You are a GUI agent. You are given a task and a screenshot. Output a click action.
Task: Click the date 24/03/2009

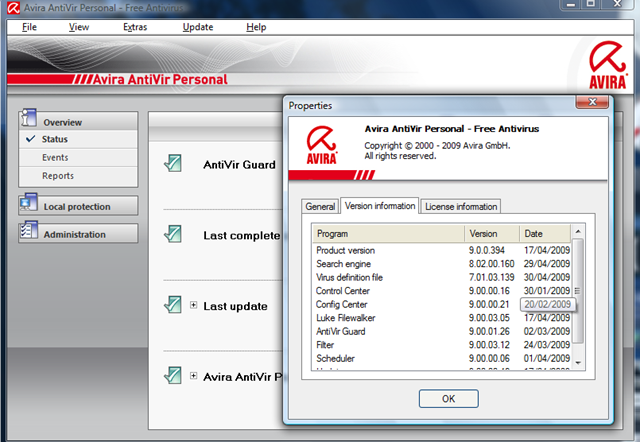click(547, 344)
